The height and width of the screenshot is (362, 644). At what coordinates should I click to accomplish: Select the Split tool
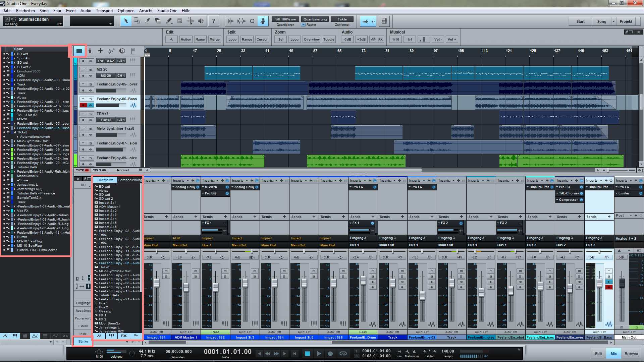147,21
